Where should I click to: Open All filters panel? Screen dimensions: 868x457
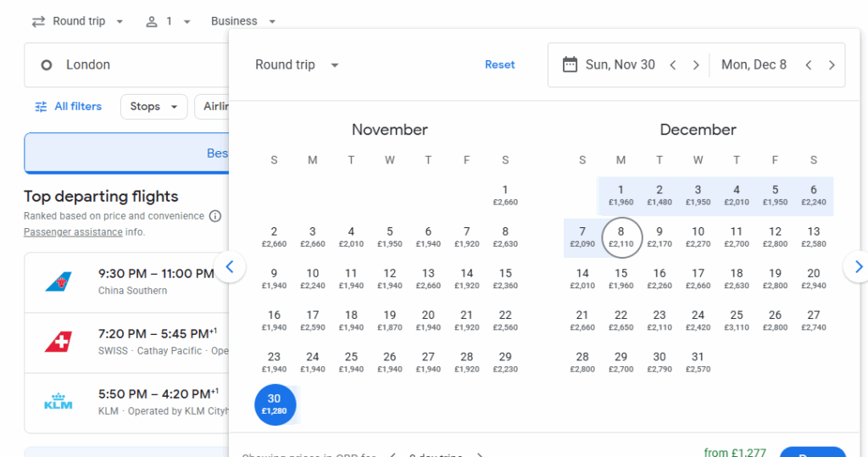(68, 107)
